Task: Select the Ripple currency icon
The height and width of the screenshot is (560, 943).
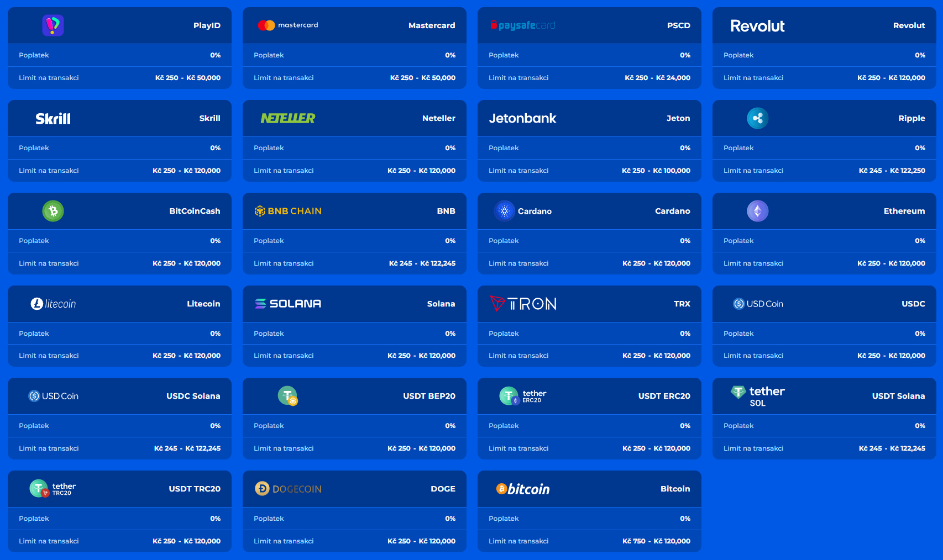Action: (x=758, y=118)
